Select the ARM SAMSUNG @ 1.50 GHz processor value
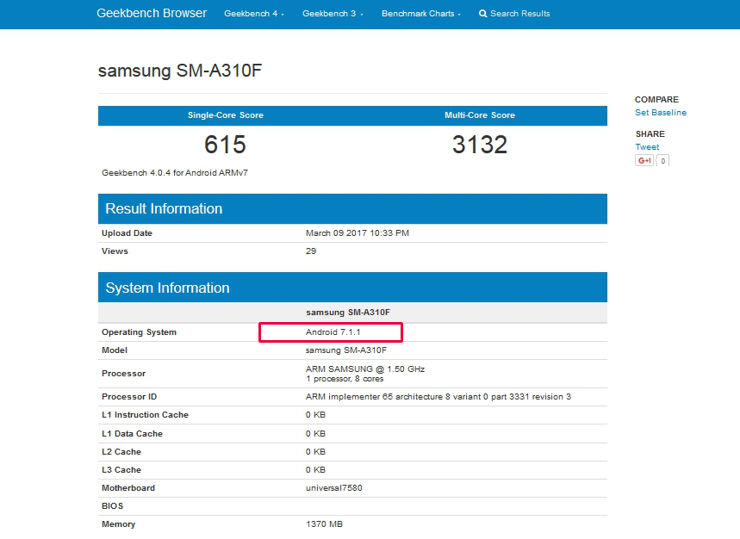Viewport: 740px width, 539px height. pos(365,369)
